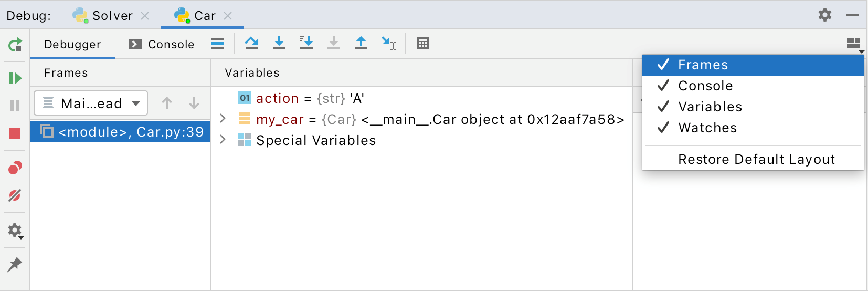This screenshot has height=291, width=868.
Task: Open the thread selector dropdown
Action: 91,103
